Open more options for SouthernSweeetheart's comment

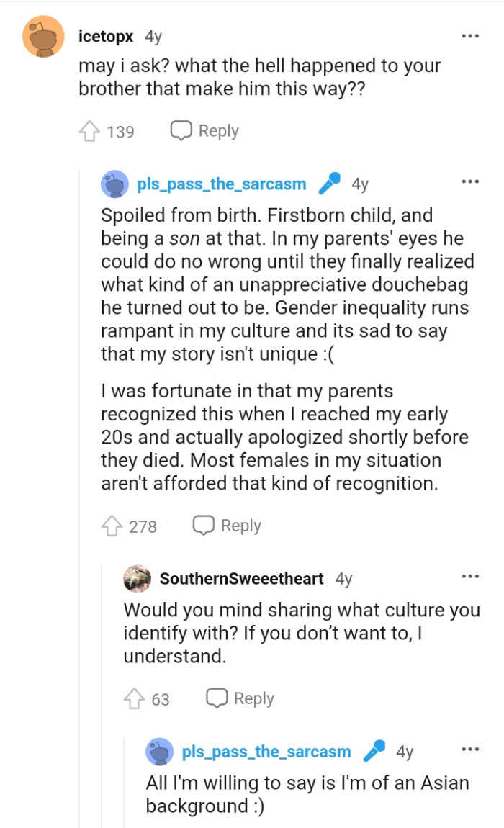[470, 577]
